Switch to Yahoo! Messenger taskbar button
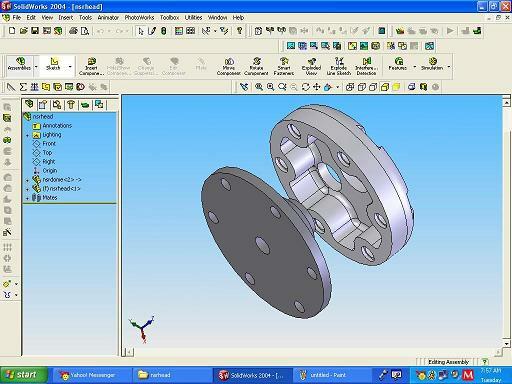 (x=90, y=375)
